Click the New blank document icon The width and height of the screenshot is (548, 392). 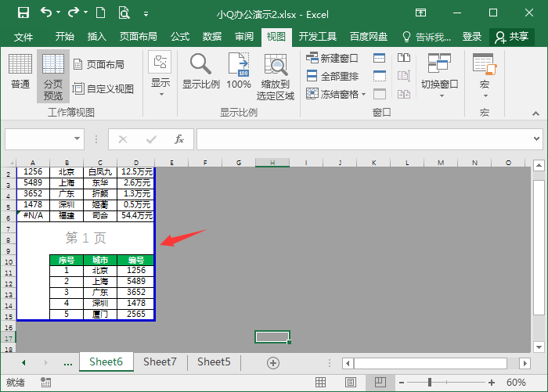pyautogui.click(x=101, y=13)
